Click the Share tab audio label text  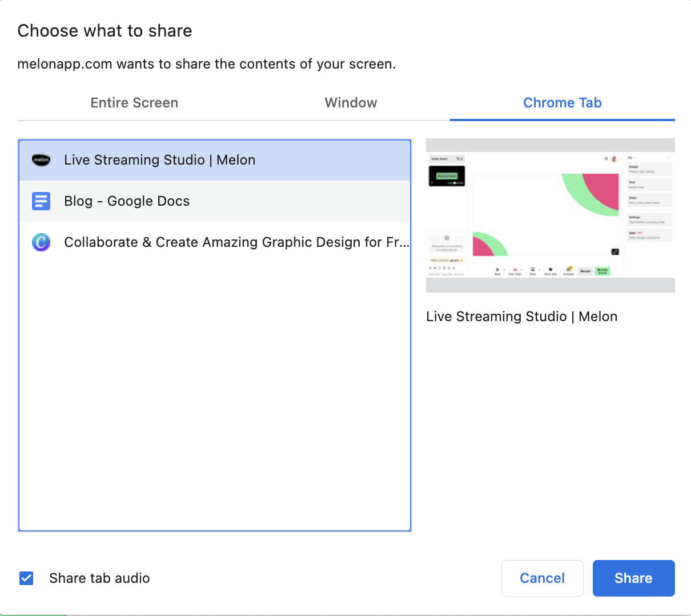(99, 578)
